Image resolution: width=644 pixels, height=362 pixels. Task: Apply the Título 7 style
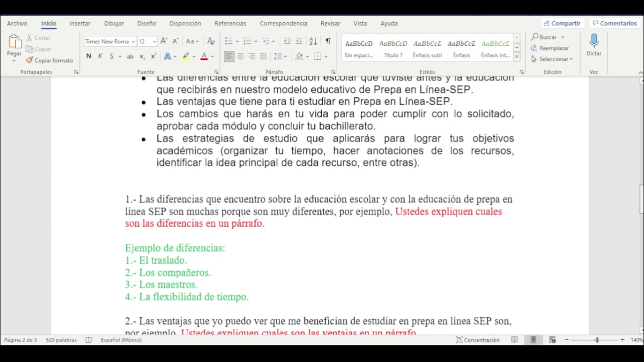point(393,48)
